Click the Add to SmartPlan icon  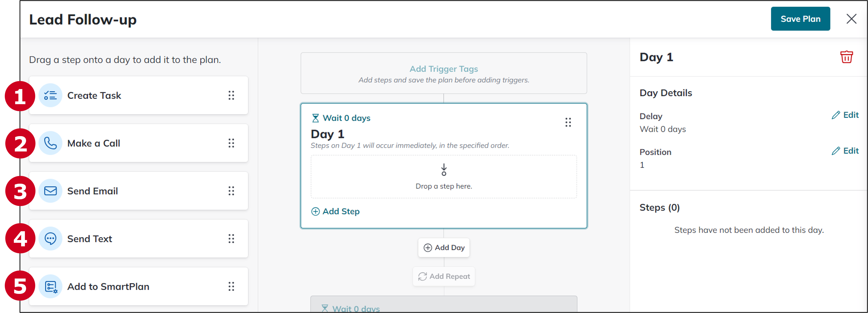pyautogui.click(x=51, y=287)
